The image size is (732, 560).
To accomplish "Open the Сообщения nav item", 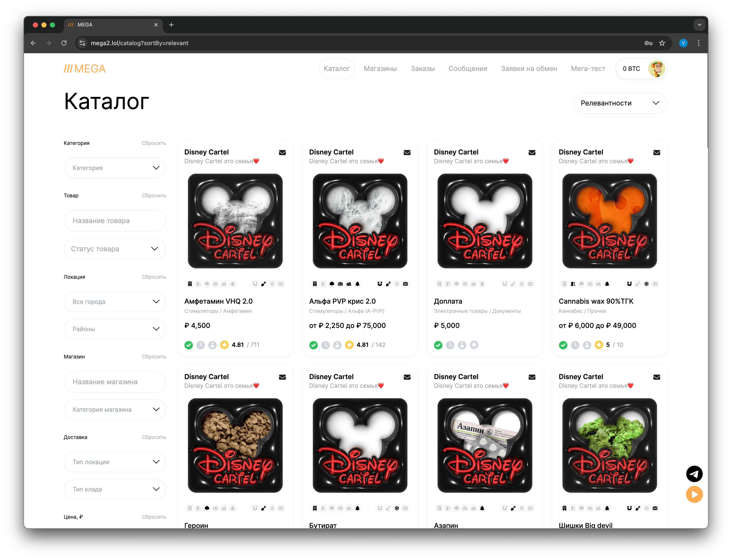I will pyautogui.click(x=467, y=69).
